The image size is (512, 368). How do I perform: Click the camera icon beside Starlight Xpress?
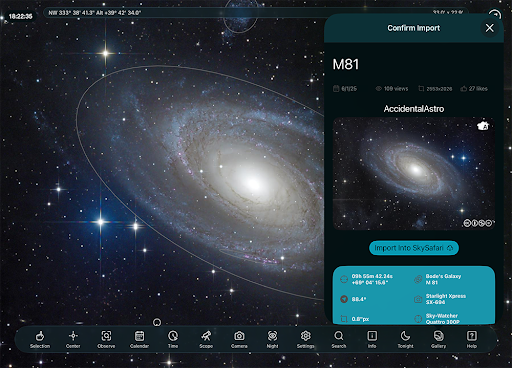[x=418, y=299]
